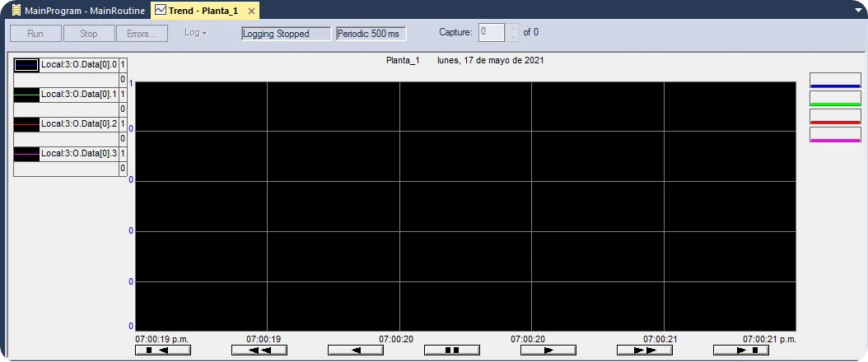
Task: Click the trend chart icon on Planta_1 tab
Action: click(x=160, y=10)
